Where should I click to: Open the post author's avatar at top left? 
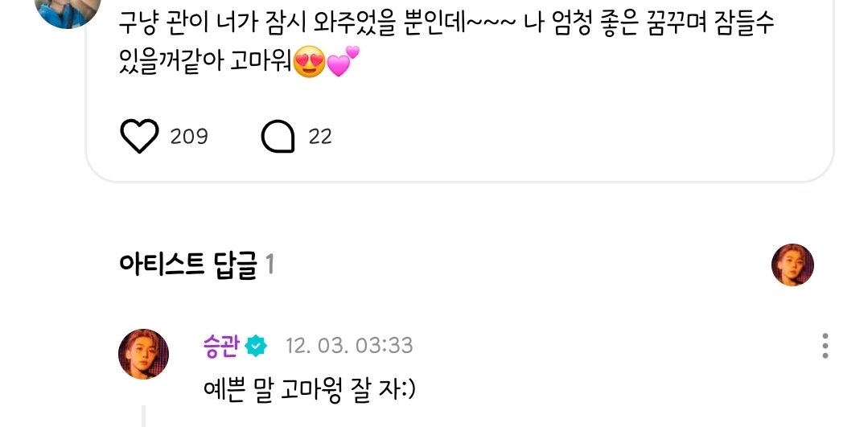tap(68, 11)
